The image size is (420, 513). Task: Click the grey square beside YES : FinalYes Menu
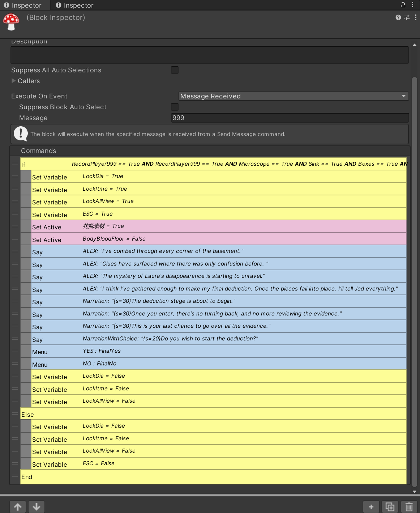pos(26,351)
